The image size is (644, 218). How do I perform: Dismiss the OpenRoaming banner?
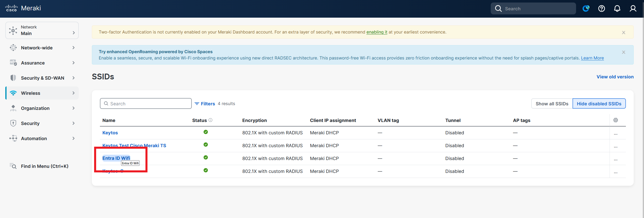click(x=624, y=52)
